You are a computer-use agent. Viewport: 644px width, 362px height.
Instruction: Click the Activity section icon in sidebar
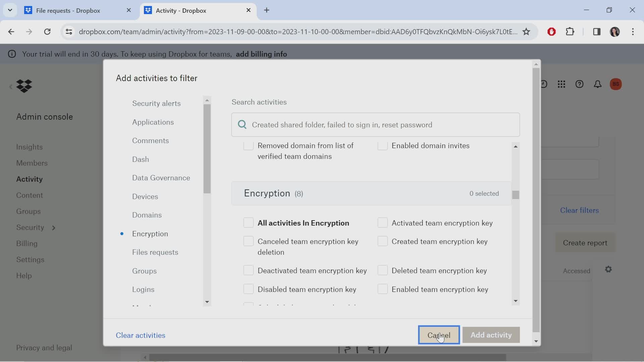(x=29, y=179)
